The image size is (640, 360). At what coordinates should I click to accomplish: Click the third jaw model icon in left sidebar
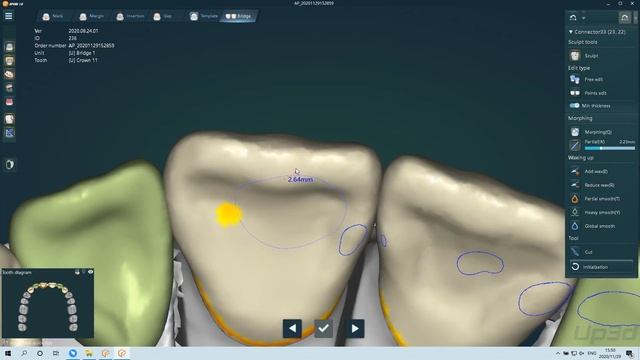coord(9,74)
